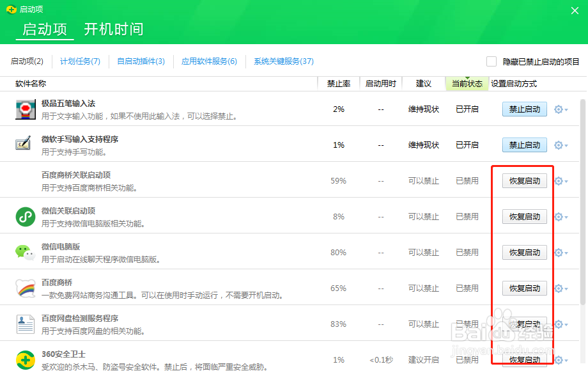Expand settings gear menu for 百度商桥
588x371 pixels.
tap(561, 288)
